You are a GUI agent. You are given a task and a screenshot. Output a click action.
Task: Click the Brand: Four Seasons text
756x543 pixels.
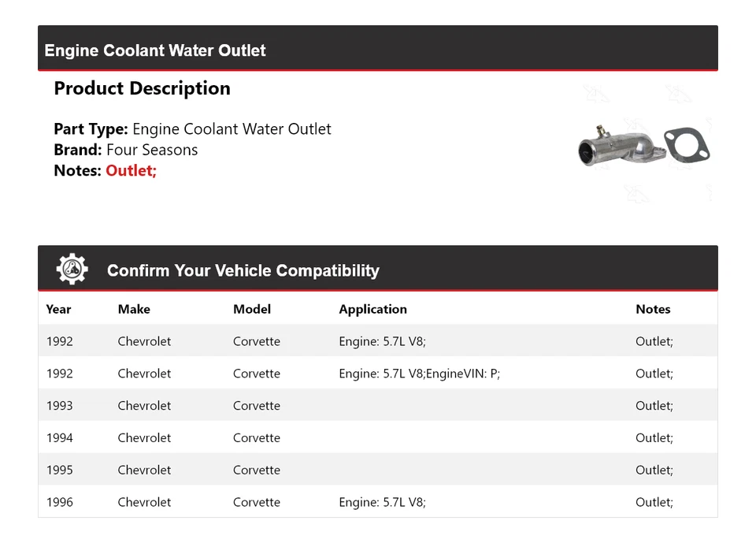126,150
